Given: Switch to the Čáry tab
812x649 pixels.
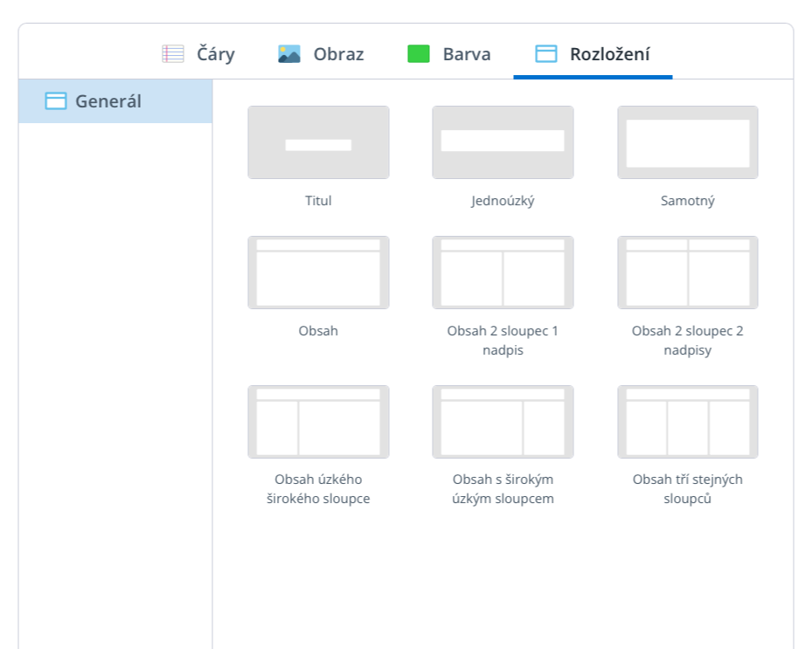Looking at the screenshot, I should (x=215, y=54).
